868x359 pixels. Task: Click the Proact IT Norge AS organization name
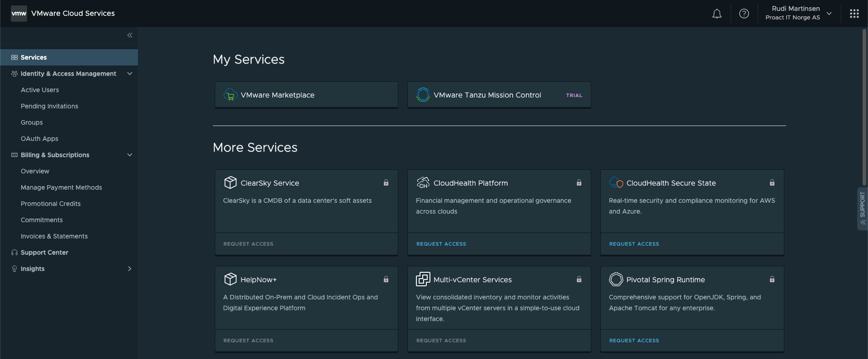click(793, 18)
